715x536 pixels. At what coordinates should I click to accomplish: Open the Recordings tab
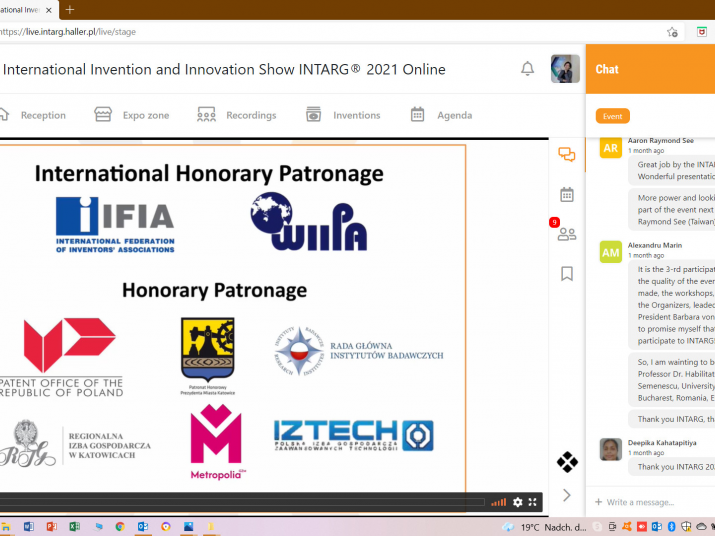pos(237,115)
